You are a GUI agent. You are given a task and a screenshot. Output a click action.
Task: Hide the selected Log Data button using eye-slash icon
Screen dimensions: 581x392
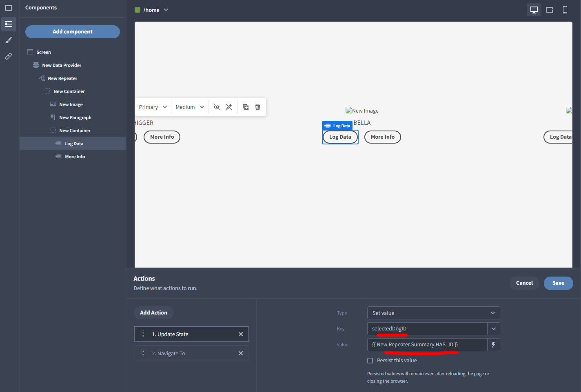click(x=216, y=106)
